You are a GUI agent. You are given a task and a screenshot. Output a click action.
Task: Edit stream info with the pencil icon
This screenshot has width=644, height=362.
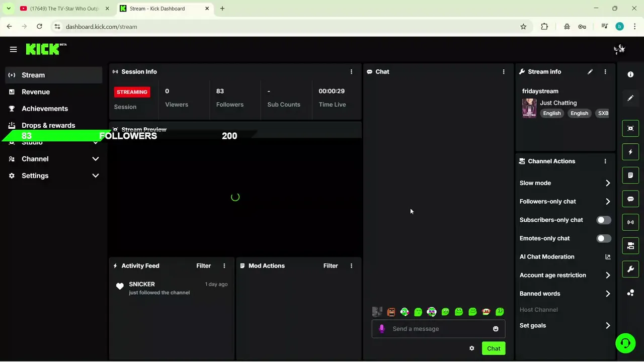(x=590, y=72)
